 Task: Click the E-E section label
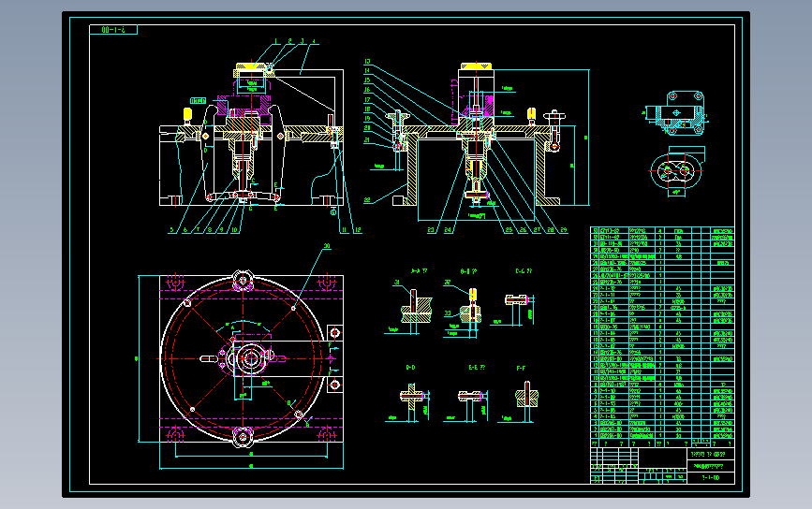coord(477,368)
